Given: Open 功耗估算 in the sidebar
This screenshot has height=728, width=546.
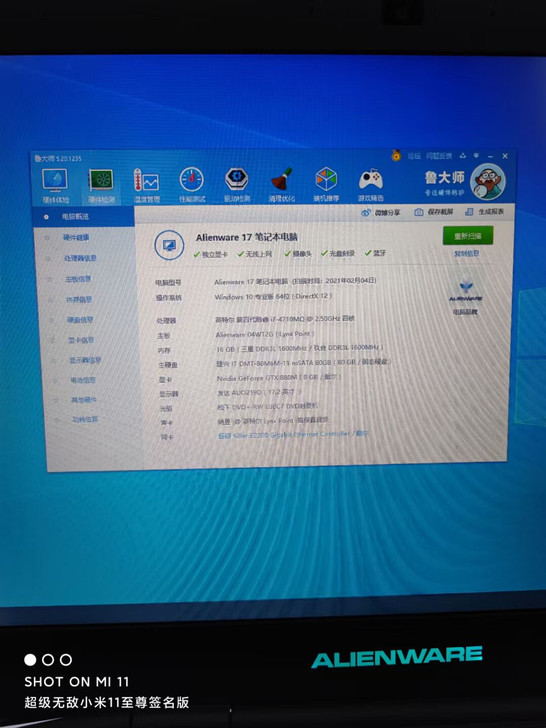Looking at the screenshot, I should pos(85,419).
